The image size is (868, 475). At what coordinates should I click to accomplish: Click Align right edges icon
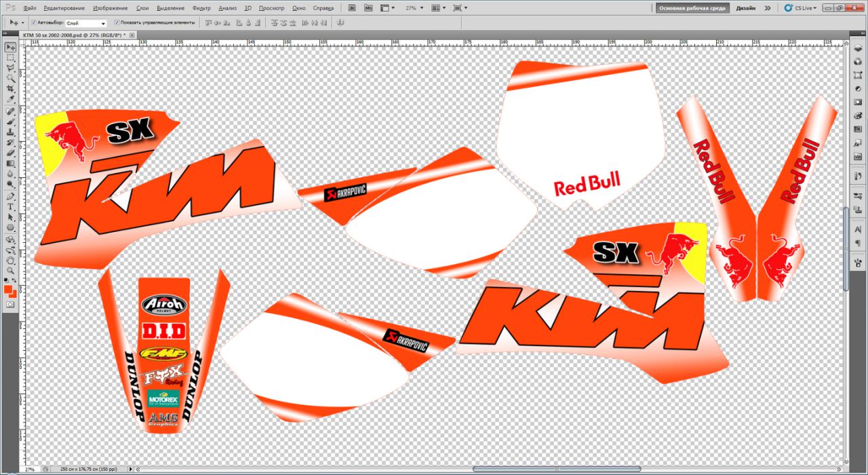(259, 22)
